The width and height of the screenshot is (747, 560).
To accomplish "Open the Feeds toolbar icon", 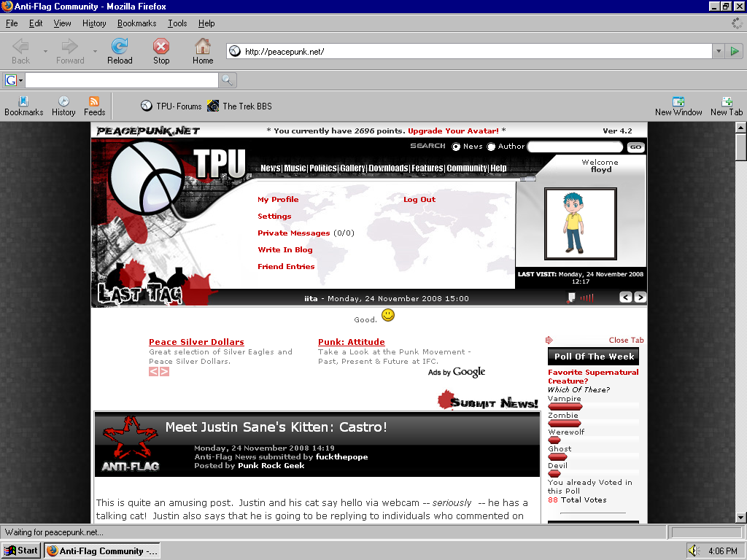I will click(94, 101).
